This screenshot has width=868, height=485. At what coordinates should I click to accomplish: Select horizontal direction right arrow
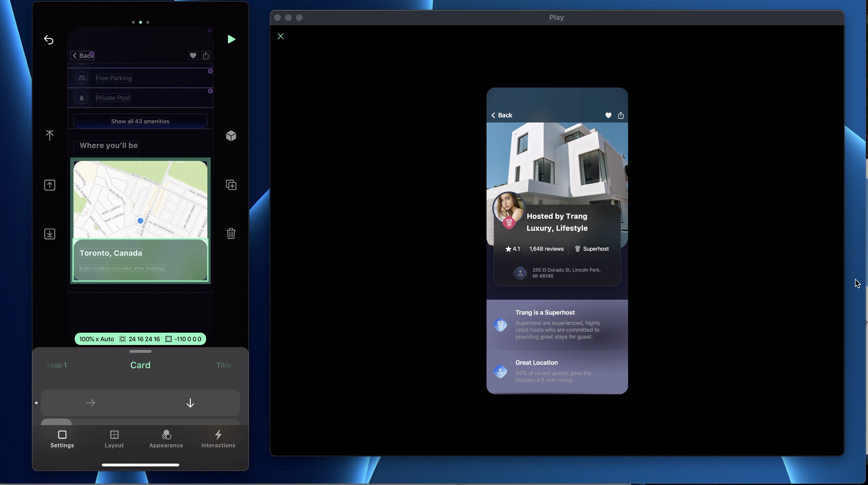[x=90, y=403]
